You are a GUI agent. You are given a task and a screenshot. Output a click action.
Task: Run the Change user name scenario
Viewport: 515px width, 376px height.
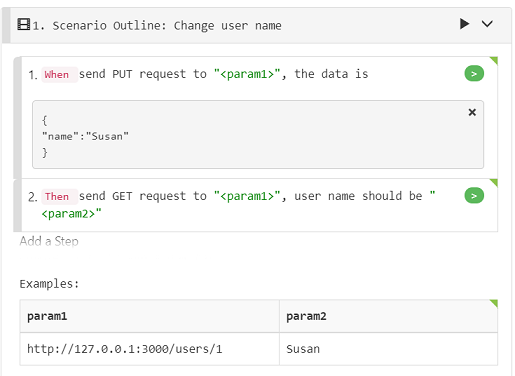click(464, 24)
